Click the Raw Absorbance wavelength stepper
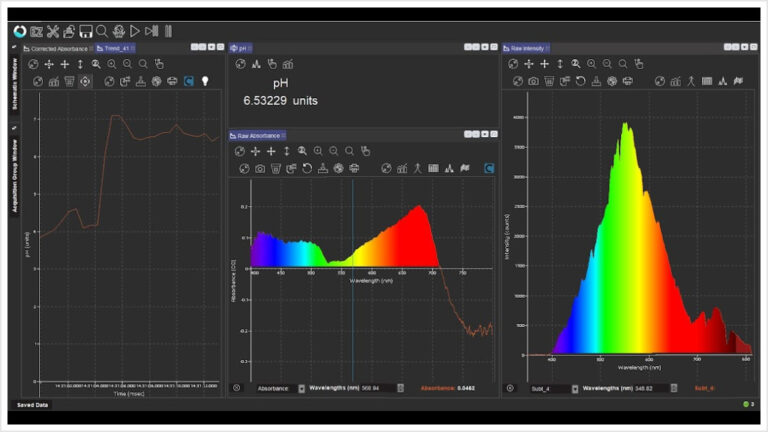This screenshot has height=432, width=768. (x=400, y=388)
